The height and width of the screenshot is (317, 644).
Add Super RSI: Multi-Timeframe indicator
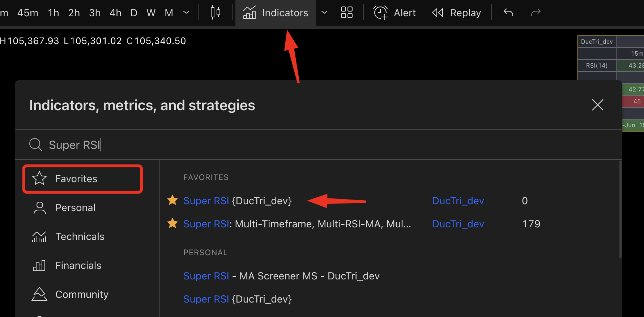click(x=297, y=224)
